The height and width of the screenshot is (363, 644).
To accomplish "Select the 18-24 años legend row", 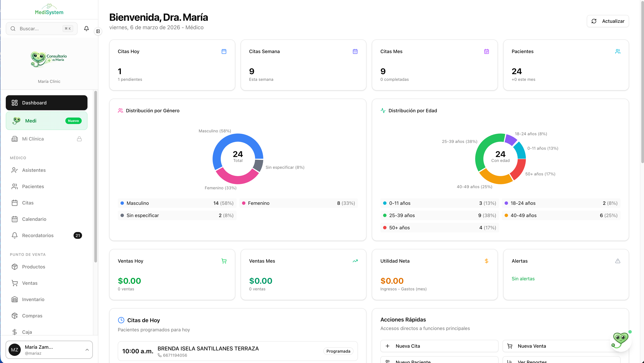I will click(561, 203).
